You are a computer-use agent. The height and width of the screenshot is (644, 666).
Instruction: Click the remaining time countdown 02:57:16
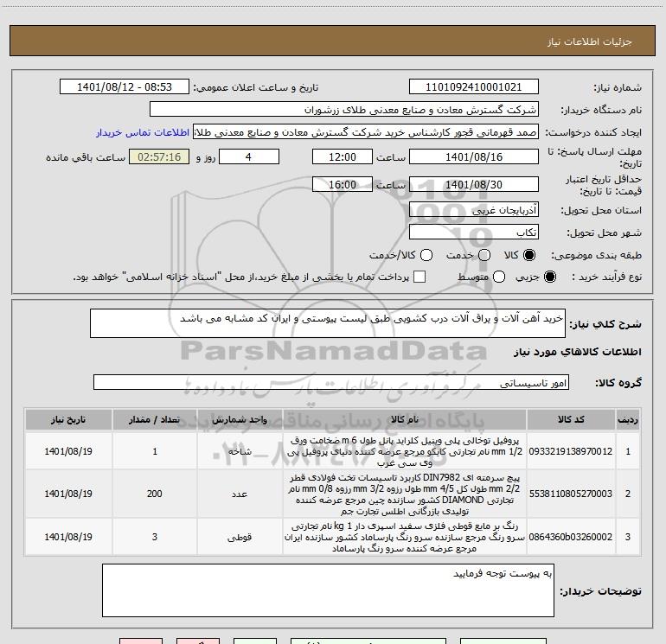click(159, 157)
